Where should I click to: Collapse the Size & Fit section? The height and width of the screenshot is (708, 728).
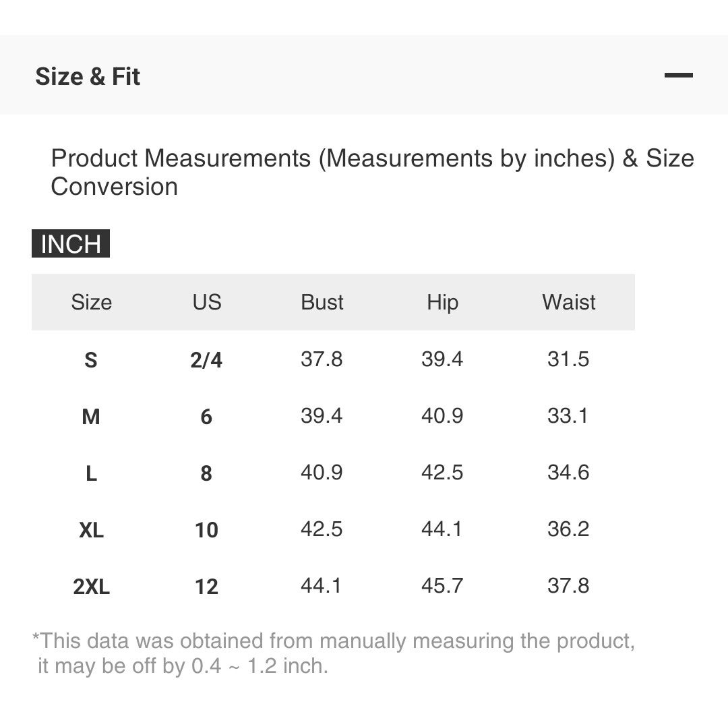click(678, 76)
